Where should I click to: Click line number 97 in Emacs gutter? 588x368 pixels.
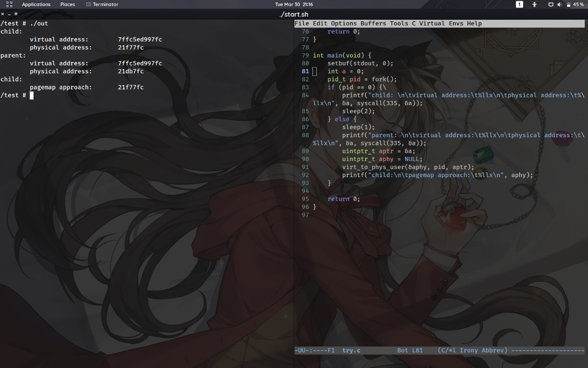click(x=305, y=215)
